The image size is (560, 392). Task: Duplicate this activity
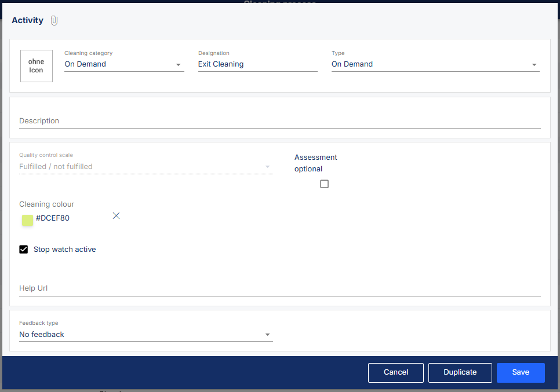(460, 372)
